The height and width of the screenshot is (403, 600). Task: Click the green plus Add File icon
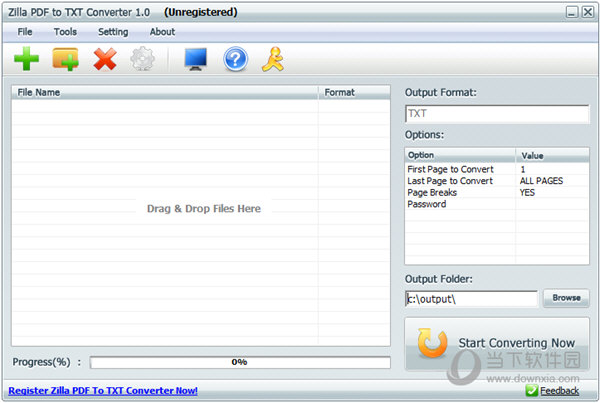pos(26,59)
